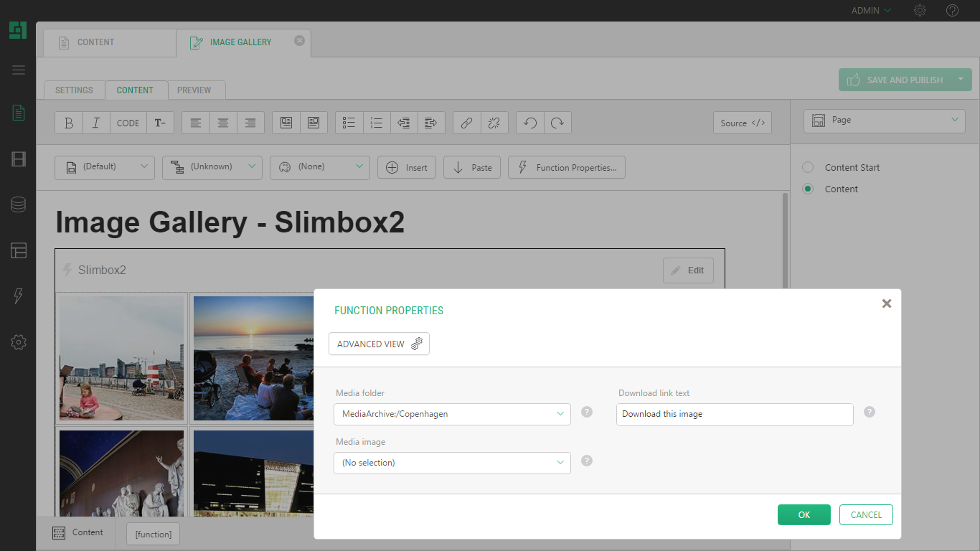
Task: Open the Media section in sidebar
Action: point(19,159)
